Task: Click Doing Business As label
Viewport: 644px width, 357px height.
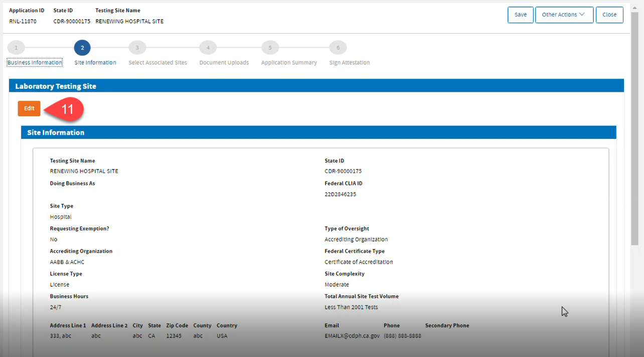Action: click(x=72, y=184)
